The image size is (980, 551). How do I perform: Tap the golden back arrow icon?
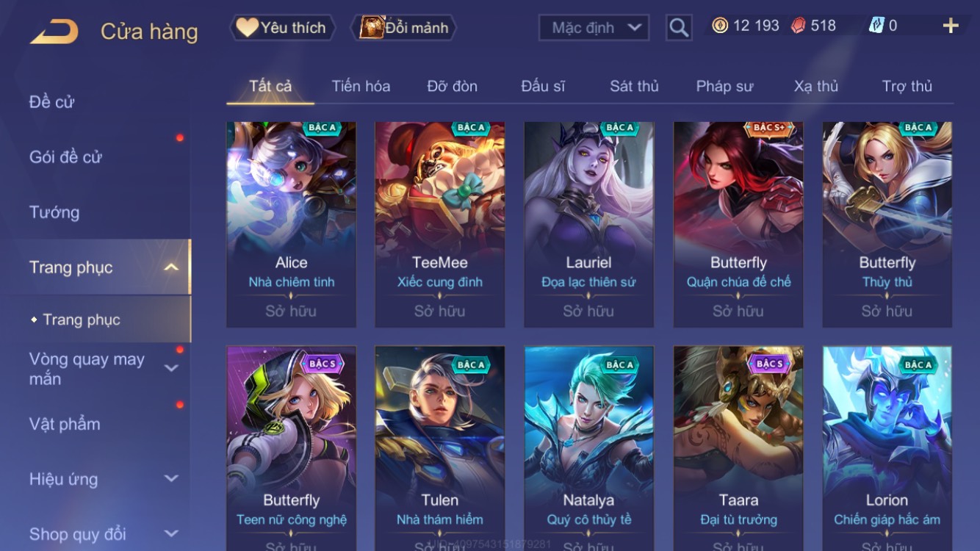click(x=54, y=32)
